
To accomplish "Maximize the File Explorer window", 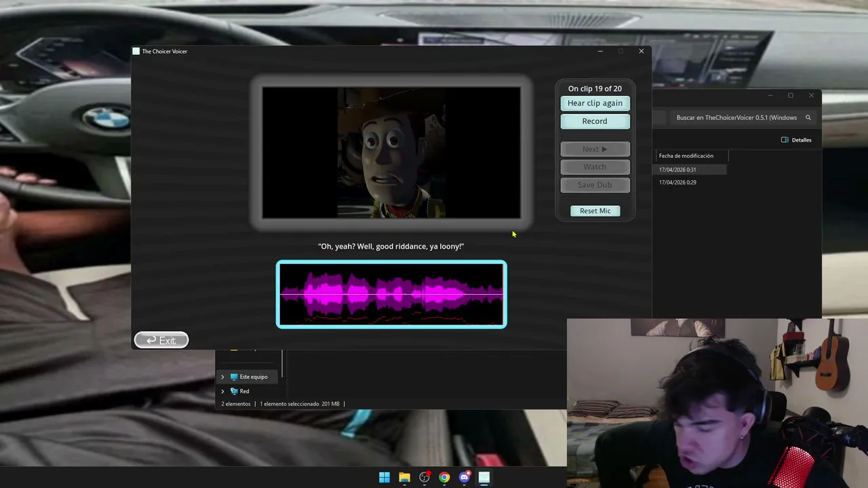I will click(x=791, y=96).
